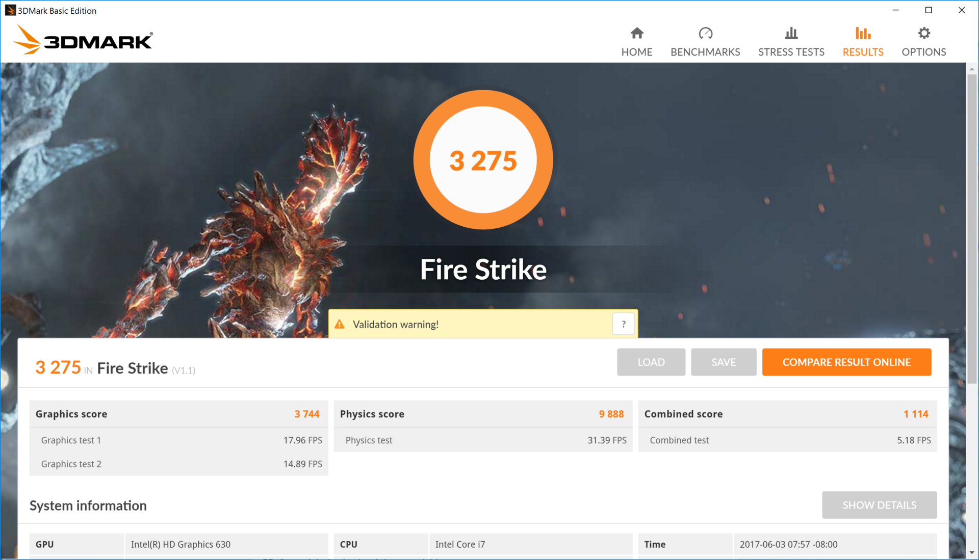Close the 3DMark window
The height and width of the screenshot is (560, 979).
(x=962, y=10)
